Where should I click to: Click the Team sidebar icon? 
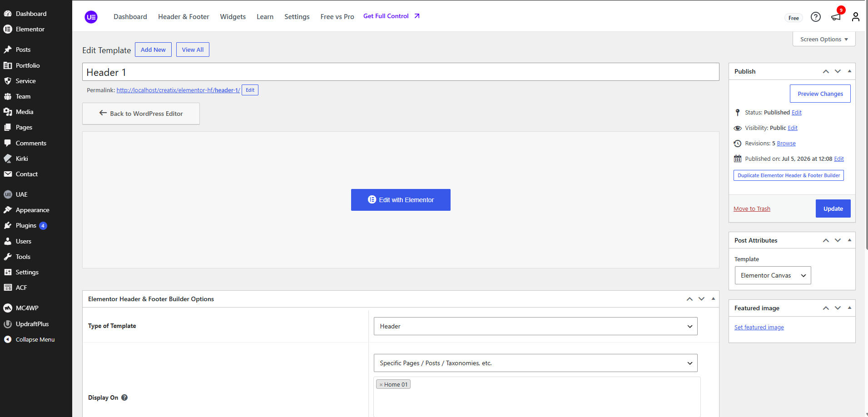coord(8,96)
